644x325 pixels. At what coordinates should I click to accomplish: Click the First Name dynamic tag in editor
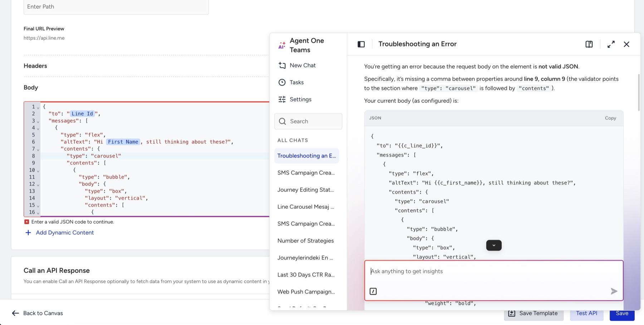coord(123,142)
